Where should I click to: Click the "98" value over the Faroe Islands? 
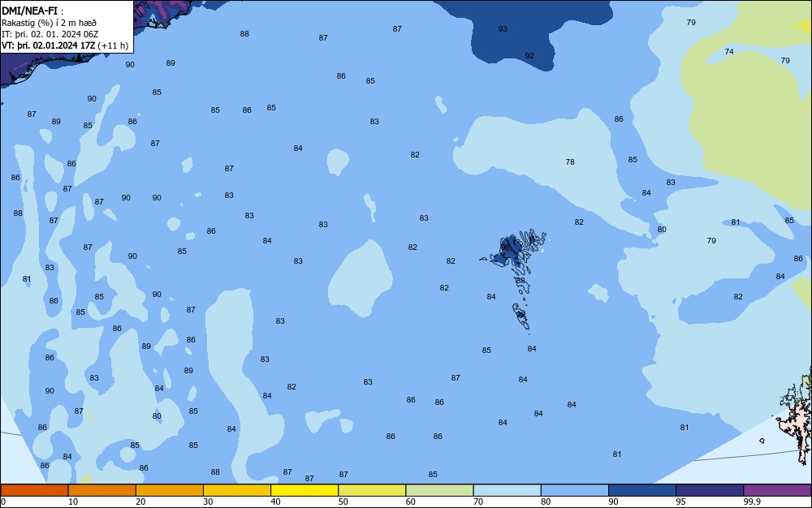[x=505, y=248]
